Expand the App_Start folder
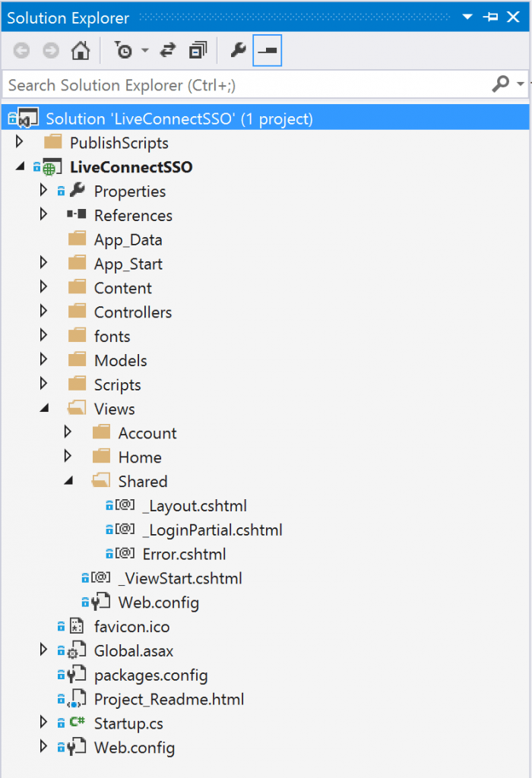The image size is (532, 778). (x=43, y=263)
